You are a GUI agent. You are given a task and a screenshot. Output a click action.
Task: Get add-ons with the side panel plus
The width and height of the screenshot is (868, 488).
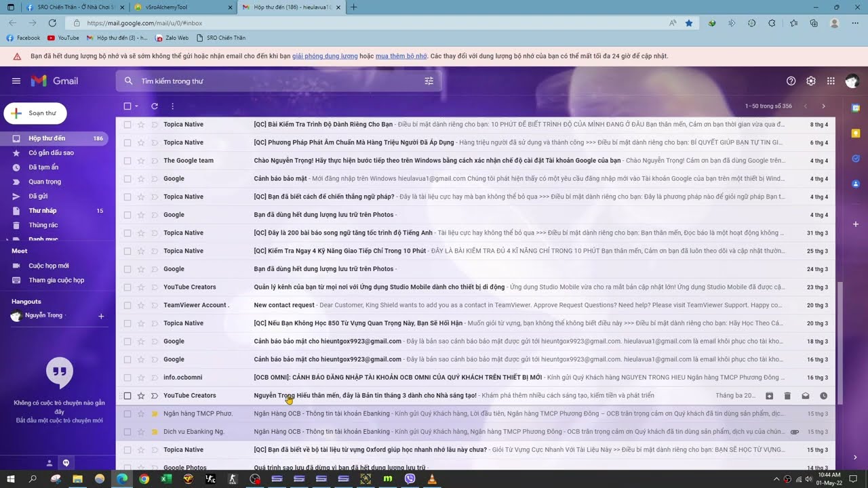point(856,224)
